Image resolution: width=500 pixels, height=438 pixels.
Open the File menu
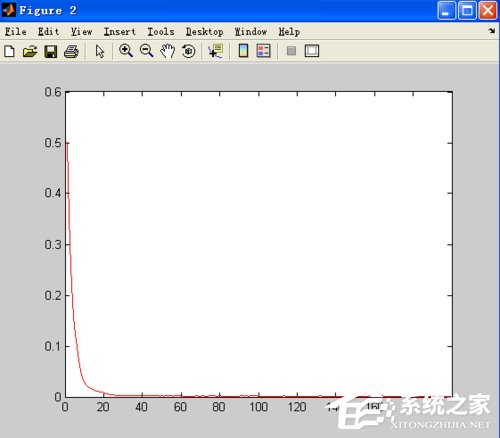click(x=16, y=32)
